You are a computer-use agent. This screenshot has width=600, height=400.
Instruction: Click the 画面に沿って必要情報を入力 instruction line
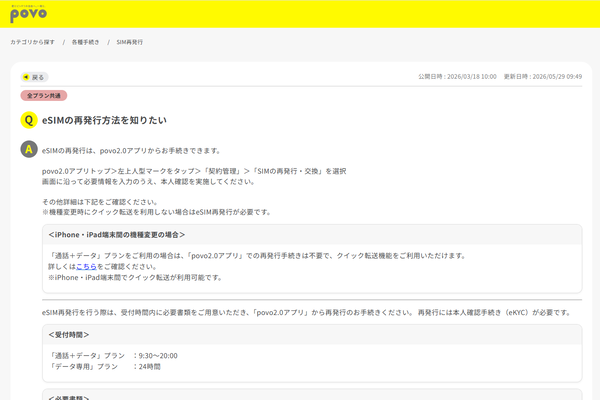click(148, 181)
